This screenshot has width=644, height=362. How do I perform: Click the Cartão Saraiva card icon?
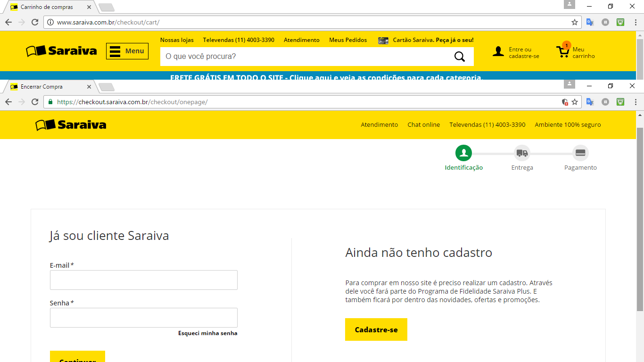pyautogui.click(x=383, y=41)
